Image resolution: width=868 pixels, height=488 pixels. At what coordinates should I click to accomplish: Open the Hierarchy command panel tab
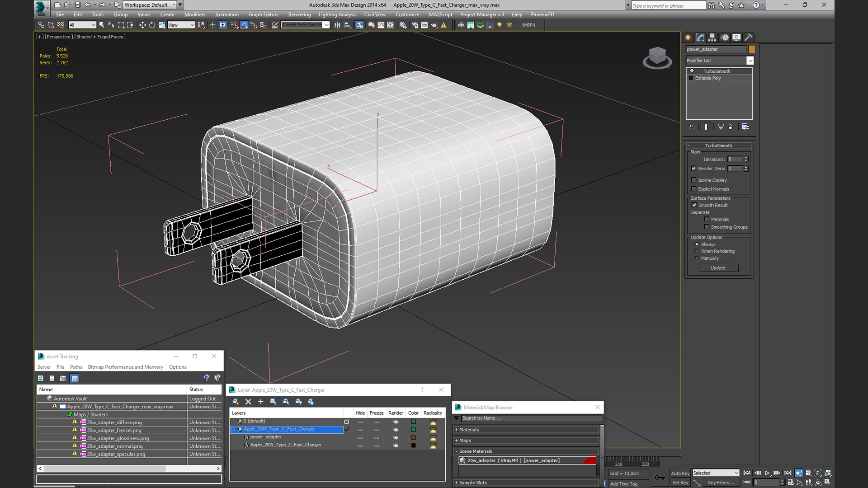(712, 38)
